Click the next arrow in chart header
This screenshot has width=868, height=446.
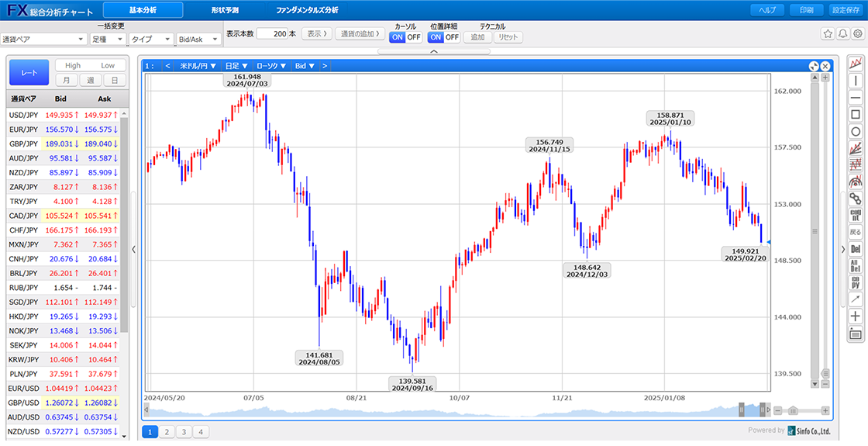click(x=325, y=66)
